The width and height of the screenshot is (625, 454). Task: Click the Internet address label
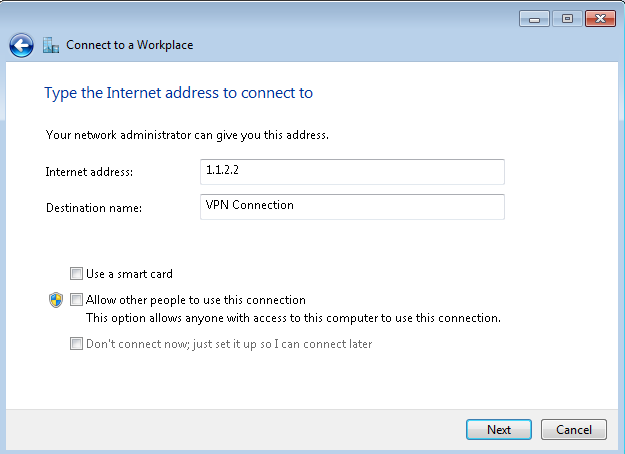pos(89,172)
